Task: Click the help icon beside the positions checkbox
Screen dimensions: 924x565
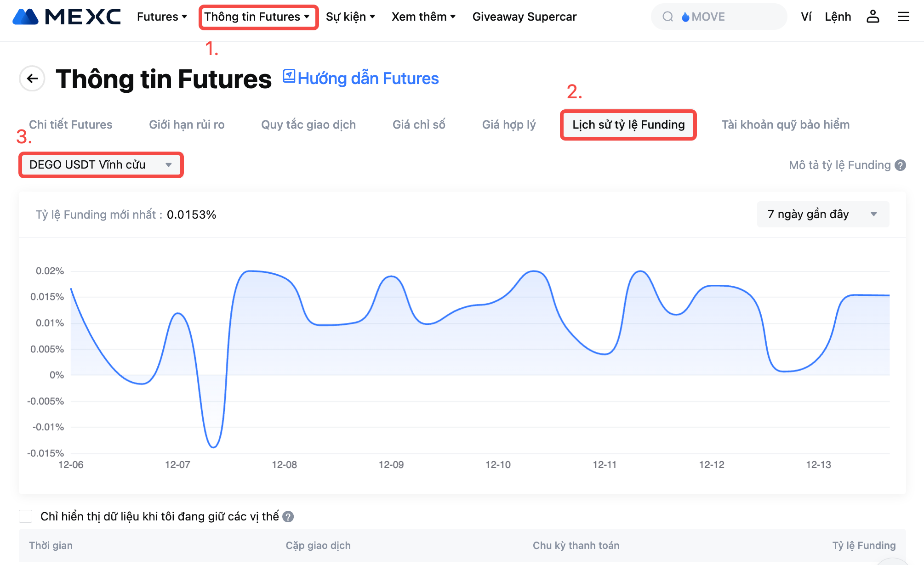Action: tap(288, 517)
